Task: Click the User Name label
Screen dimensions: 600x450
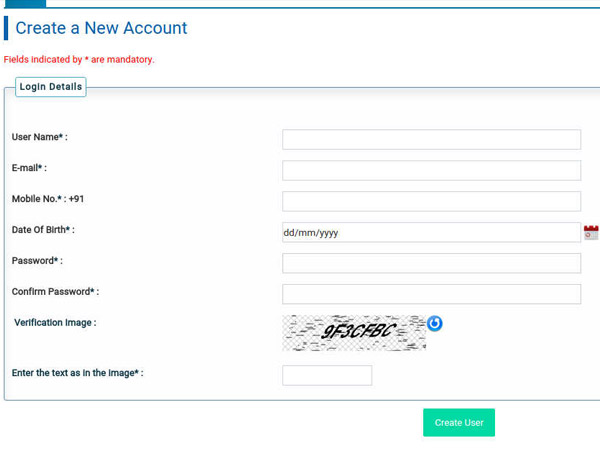Action: pyautogui.click(x=39, y=137)
